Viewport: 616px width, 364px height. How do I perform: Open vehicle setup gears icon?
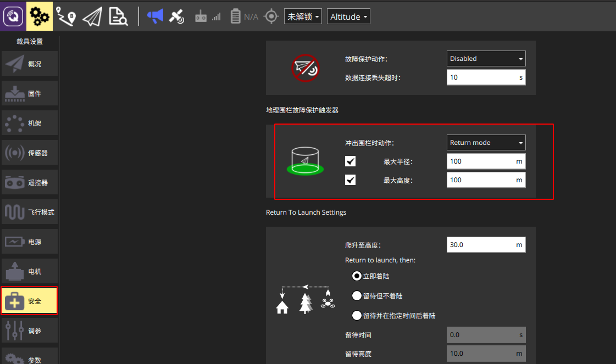coord(40,16)
